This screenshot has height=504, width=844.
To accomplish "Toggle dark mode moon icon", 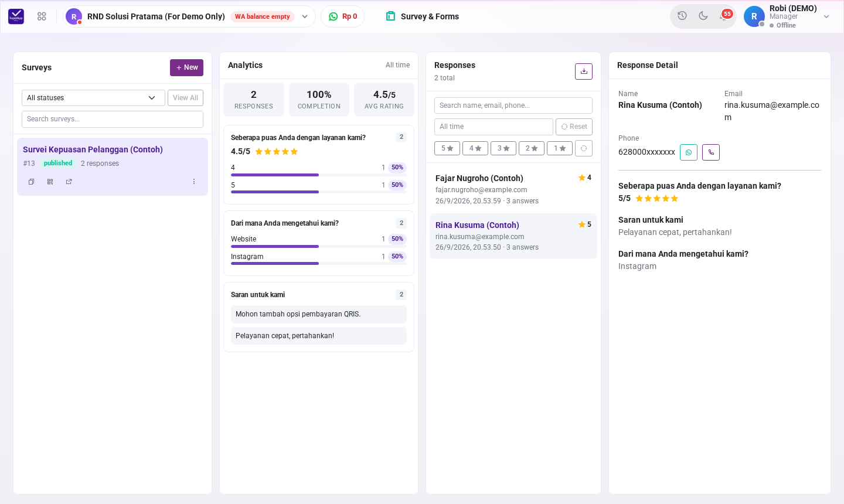I will click(x=703, y=16).
